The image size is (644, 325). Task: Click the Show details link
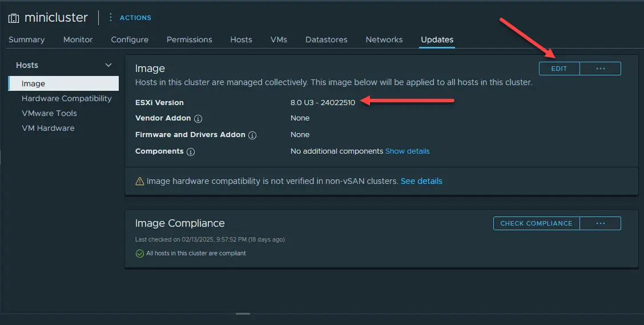click(408, 151)
